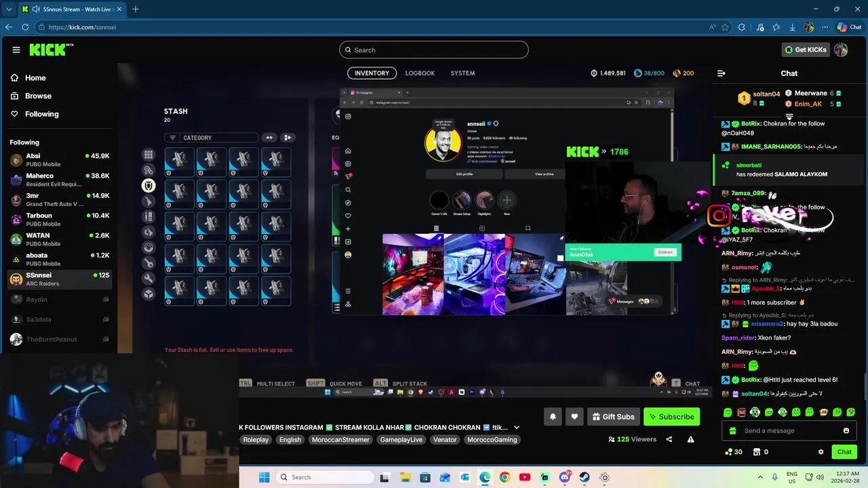This screenshot has height=488, width=868.
Task: Expand the stream title chevron
Action: point(517,427)
